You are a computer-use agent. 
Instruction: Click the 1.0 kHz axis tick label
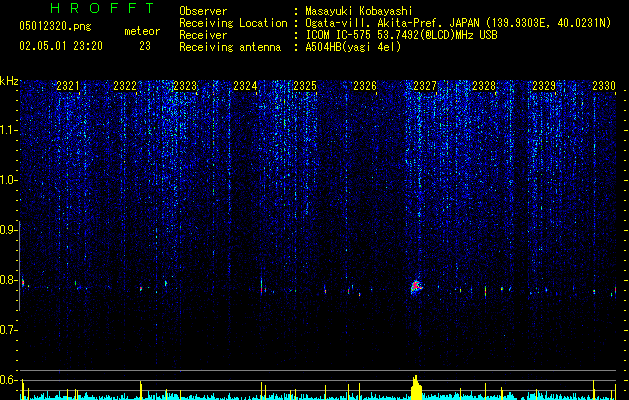[x=8, y=180]
